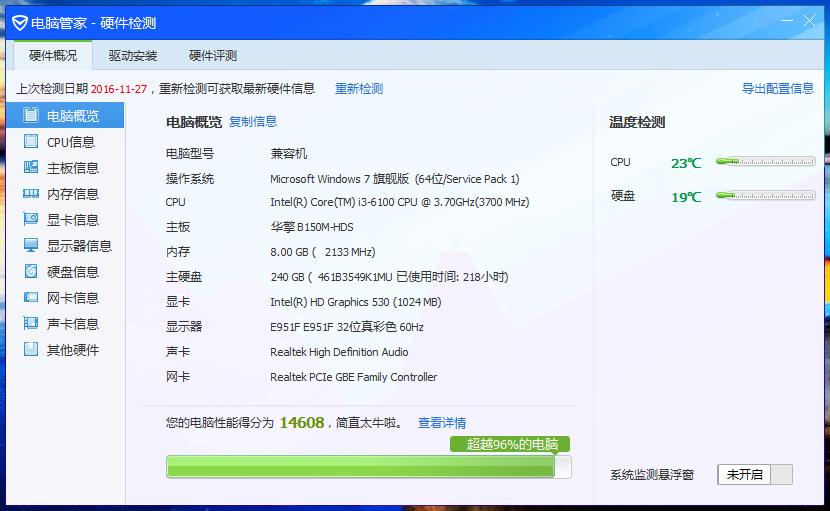The image size is (830, 511).
Task: Close the 硬件检测 window
Action: click(x=809, y=21)
